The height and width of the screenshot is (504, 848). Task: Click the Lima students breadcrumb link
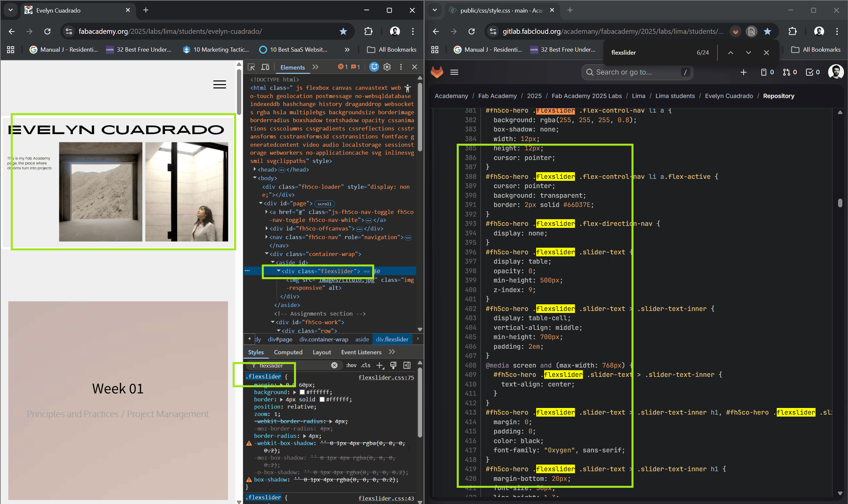pyautogui.click(x=675, y=96)
